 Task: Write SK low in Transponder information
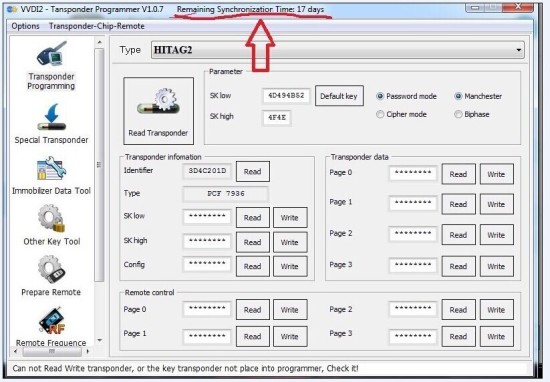click(290, 217)
